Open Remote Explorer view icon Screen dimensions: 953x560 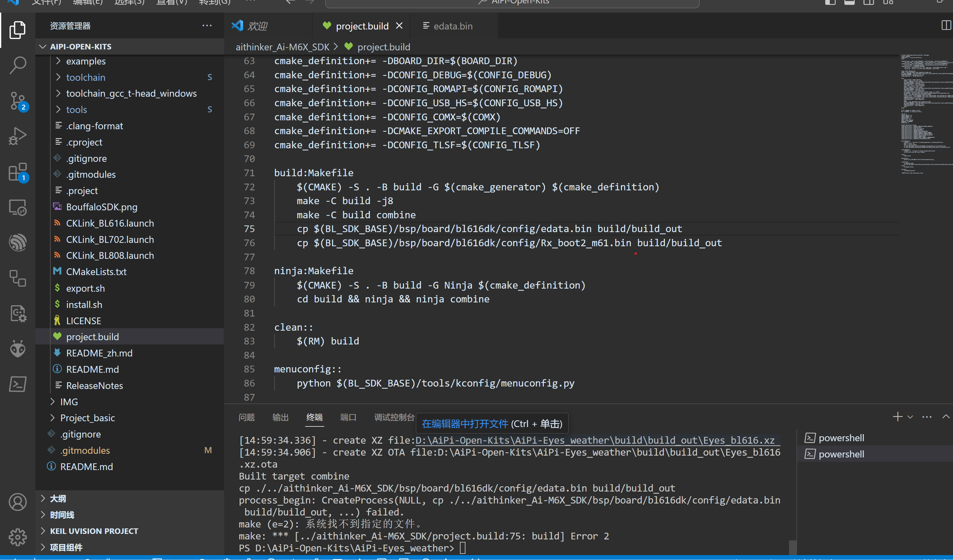pyautogui.click(x=18, y=207)
